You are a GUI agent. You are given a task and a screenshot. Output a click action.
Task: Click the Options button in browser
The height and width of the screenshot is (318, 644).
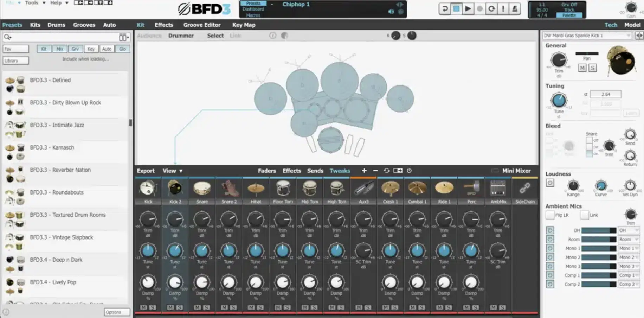coord(117,312)
